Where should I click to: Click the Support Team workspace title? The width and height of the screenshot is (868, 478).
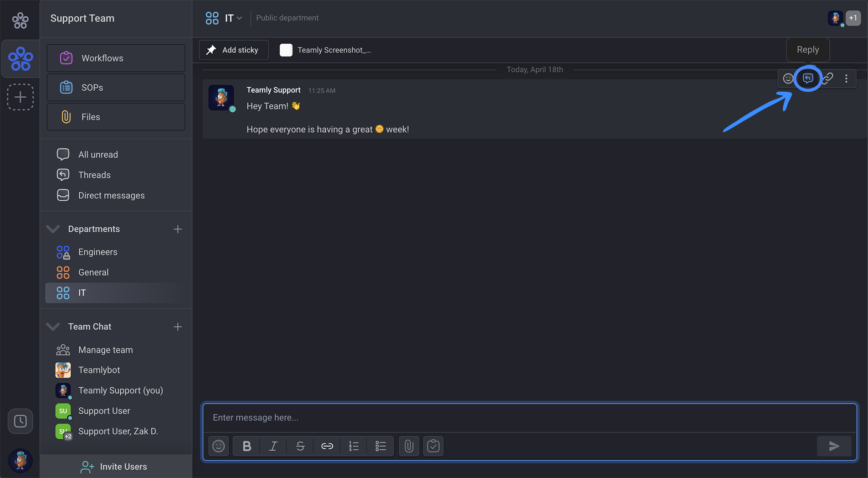pyautogui.click(x=82, y=18)
